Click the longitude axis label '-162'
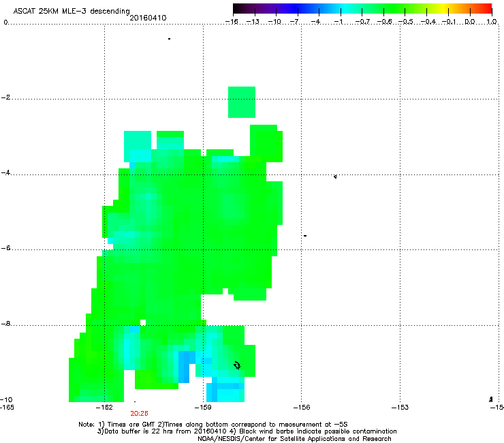The image size is (504, 443). [x=104, y=408]
